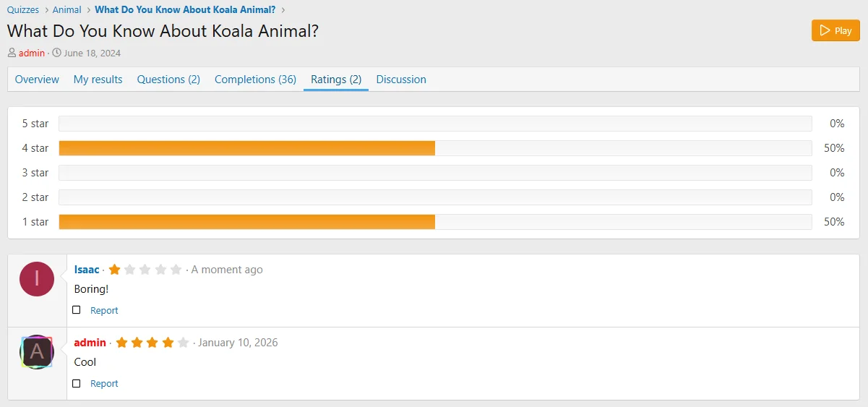Switch to the Completions (36) tab

(x=255, y=80)
